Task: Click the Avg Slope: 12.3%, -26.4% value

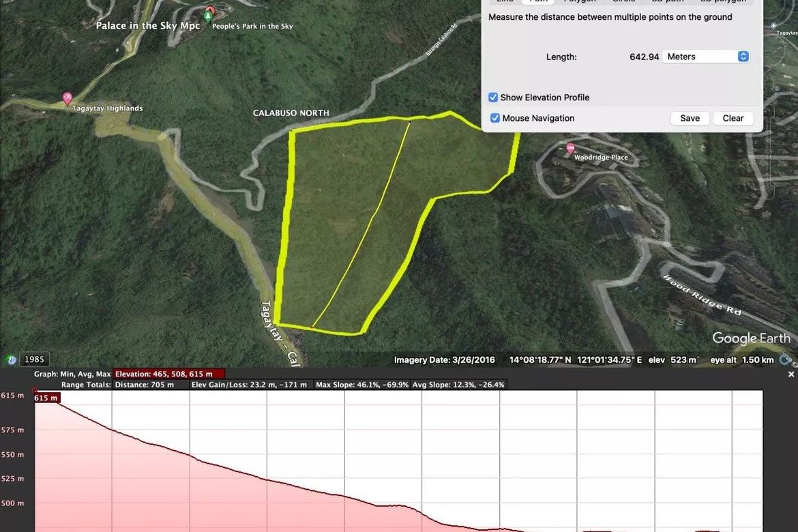Action: point(458,385)
